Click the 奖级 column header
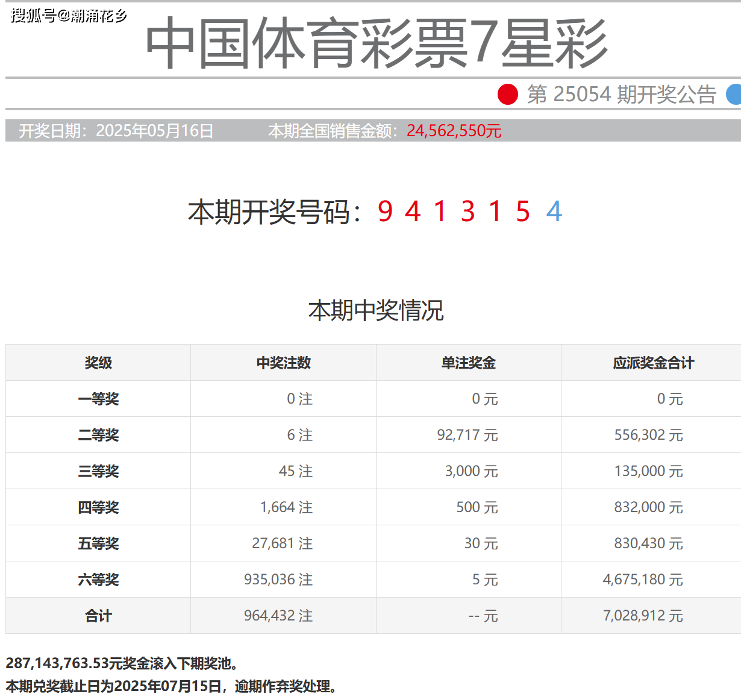This screenshot has width=741, height=700. pyautogui.click(x=98, y=363)
